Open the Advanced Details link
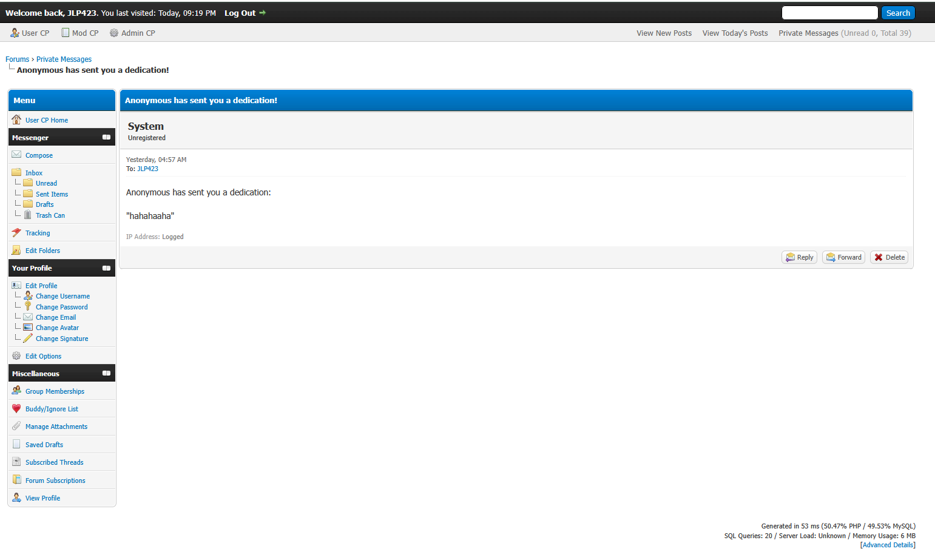The height and width of the screenshot is (560, 935). [x=888, y=545]
